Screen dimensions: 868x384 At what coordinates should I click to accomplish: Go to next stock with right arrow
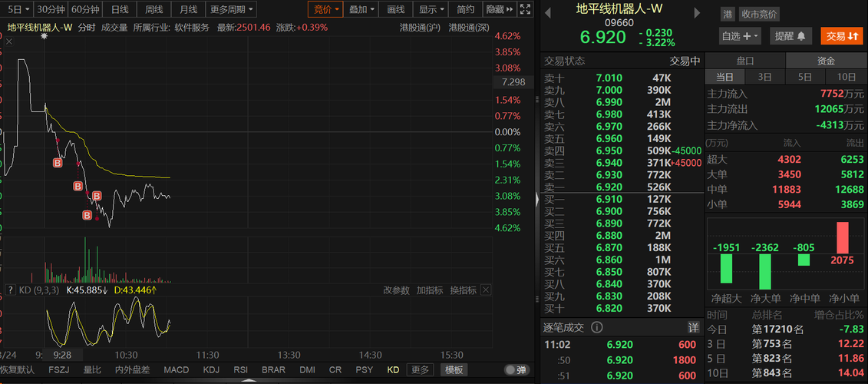[697, 13]
